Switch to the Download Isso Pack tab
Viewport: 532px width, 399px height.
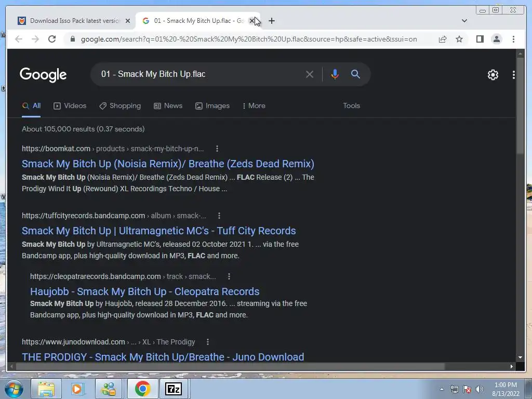[75, 21]
